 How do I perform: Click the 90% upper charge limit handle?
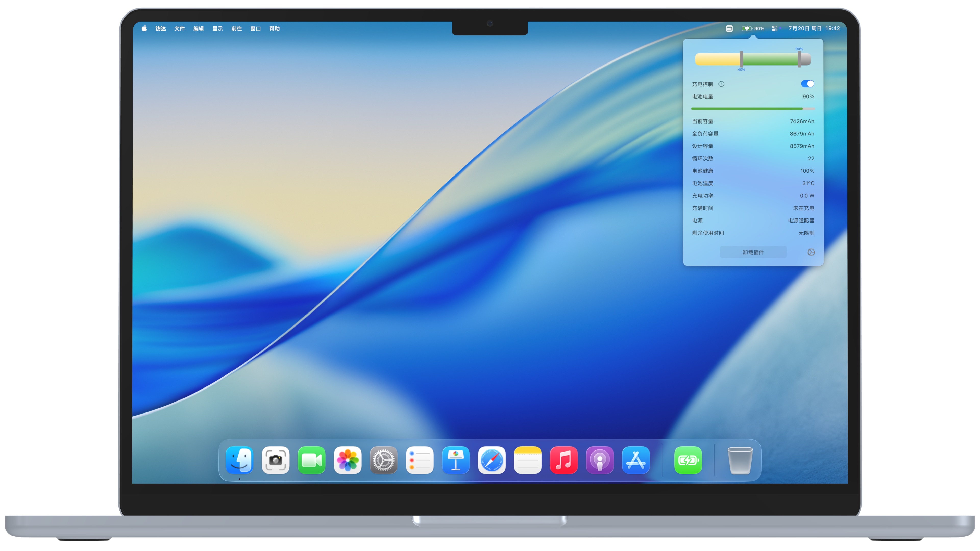(799, 59)
